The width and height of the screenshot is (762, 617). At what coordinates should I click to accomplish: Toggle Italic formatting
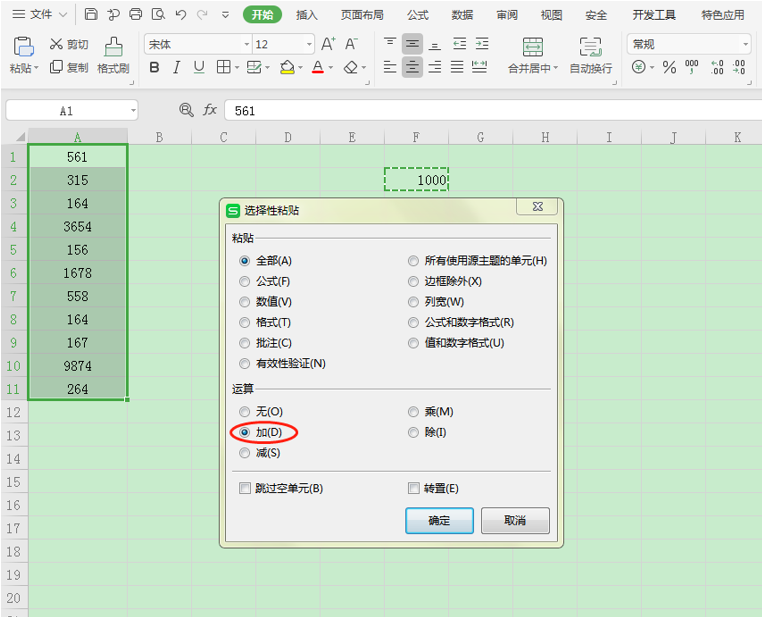(x=176, y=67)
